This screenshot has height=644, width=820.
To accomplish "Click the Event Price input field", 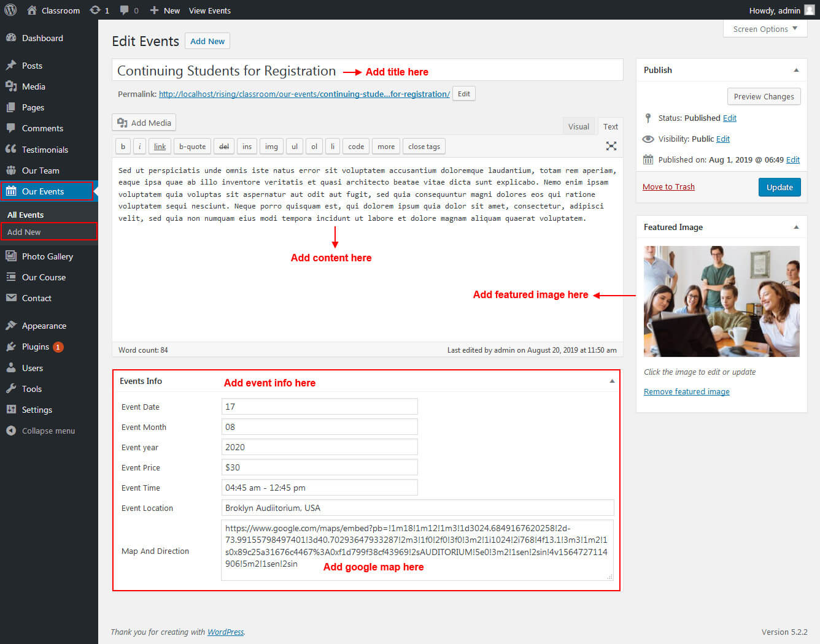I will coord(319,467).
